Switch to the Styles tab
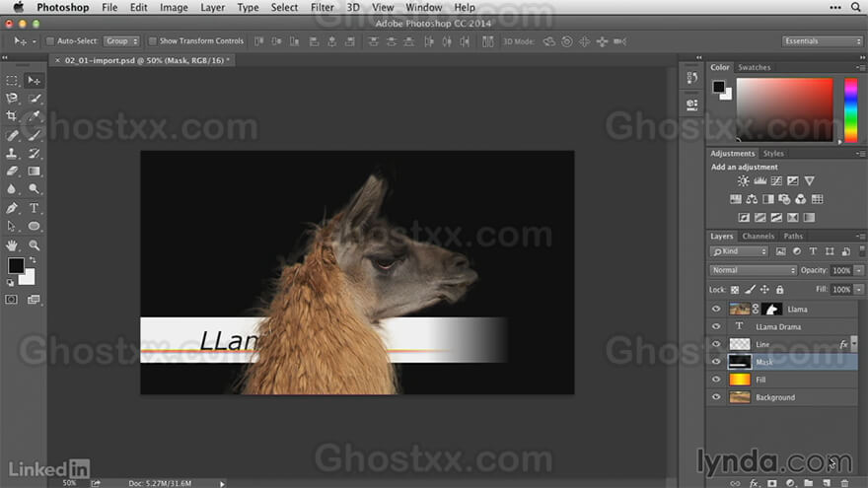The height and width of the screenshot is (488, 868). [773, 153]
